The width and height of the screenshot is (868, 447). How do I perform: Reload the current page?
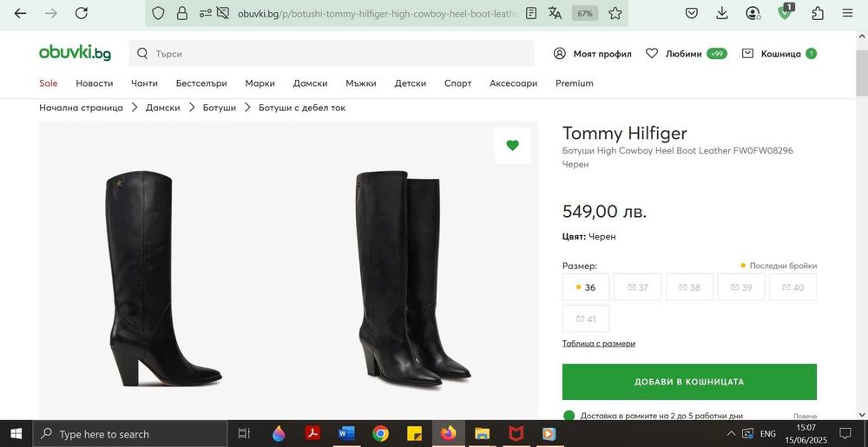(82, 13)
